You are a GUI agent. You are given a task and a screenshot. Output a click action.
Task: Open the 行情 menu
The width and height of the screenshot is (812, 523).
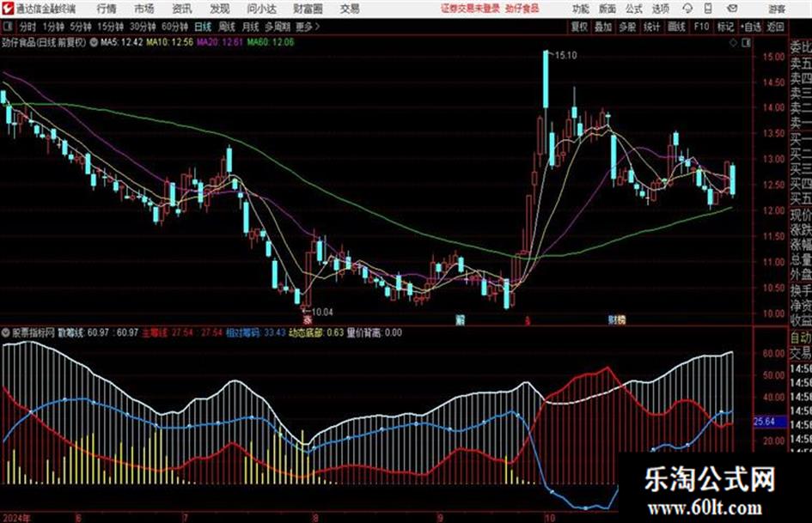pos(107,9)
